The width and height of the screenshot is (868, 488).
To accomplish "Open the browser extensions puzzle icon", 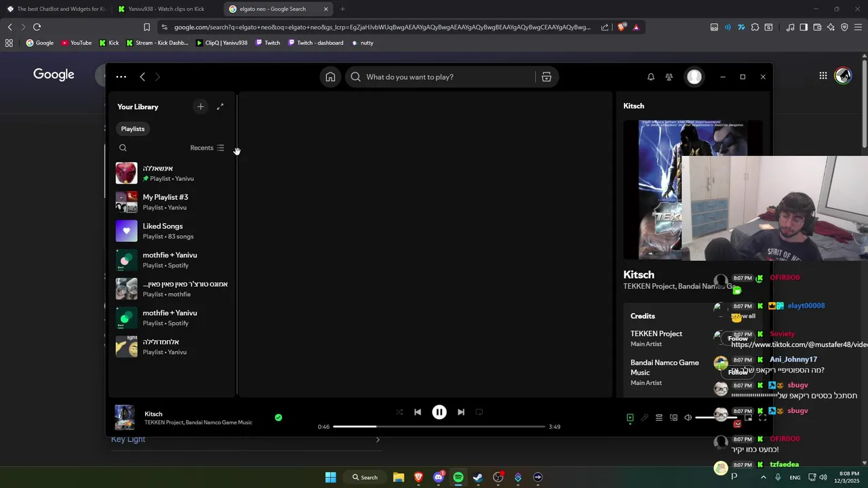I will coord(755,27).
